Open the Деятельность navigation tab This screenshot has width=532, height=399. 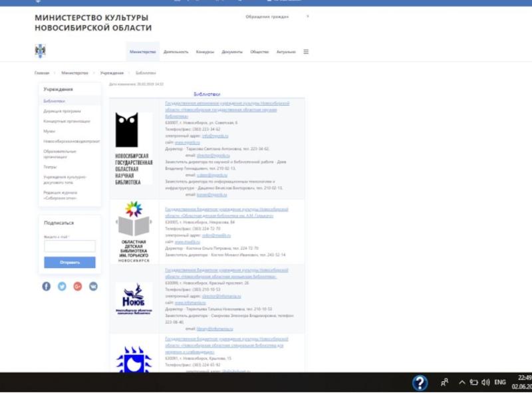pos(176,52)
